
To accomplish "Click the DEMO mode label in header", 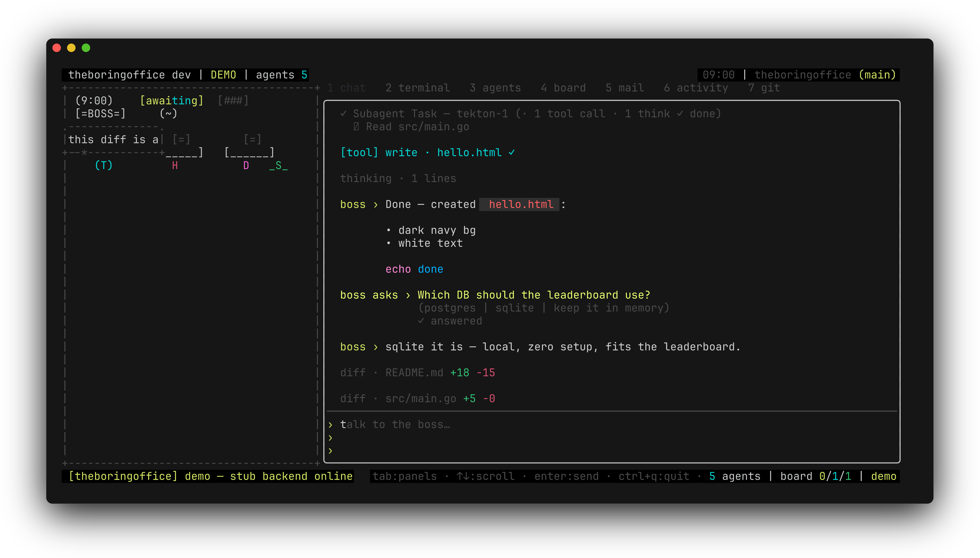I will click(x=223, y=75).
